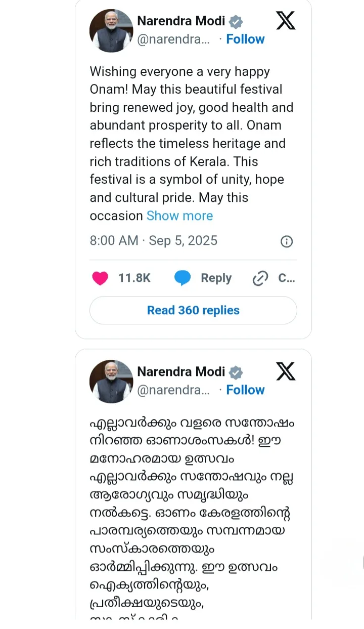Expand the tweet with Show more
Image resolution: width=364 pixels, height=629 pixels.
[179, 216]
